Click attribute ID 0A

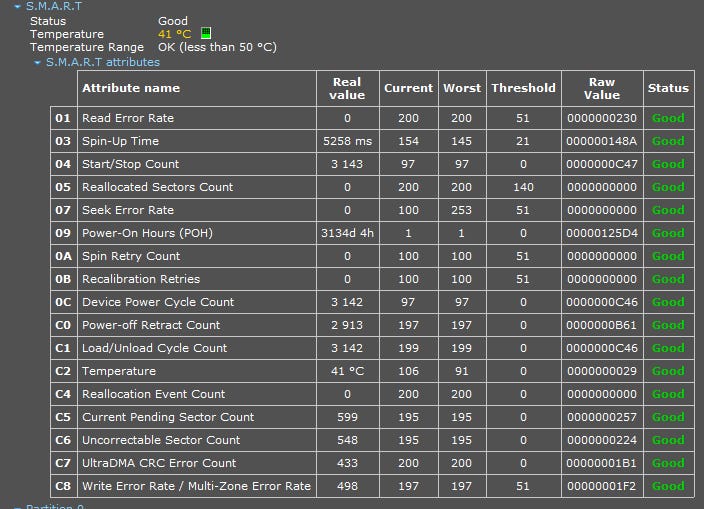coord(63,256)
